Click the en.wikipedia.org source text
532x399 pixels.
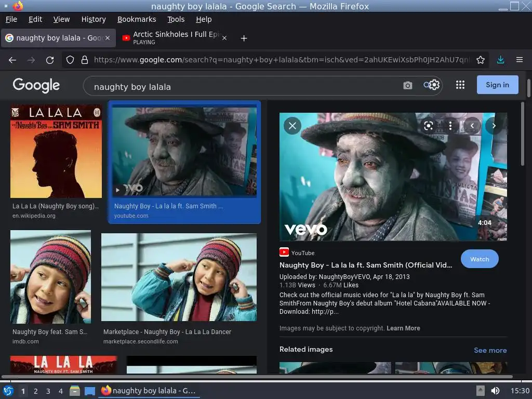[x=34, y=216]
